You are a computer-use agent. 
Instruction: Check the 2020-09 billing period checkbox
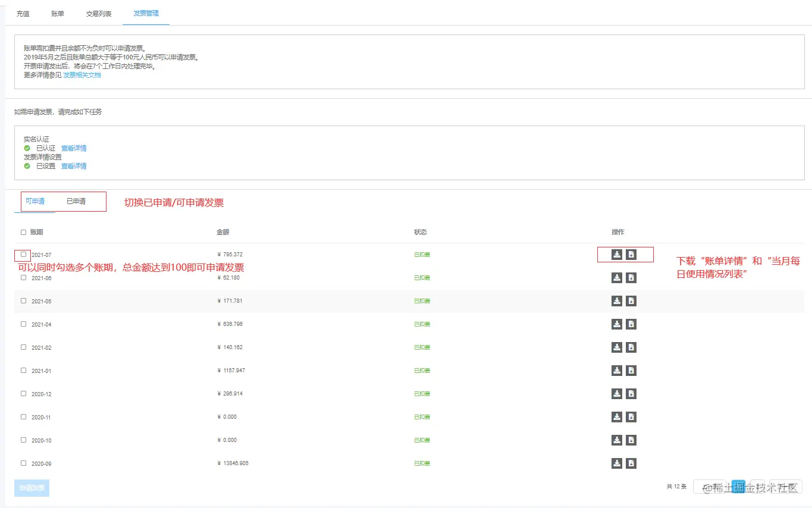tap(24, 463)
